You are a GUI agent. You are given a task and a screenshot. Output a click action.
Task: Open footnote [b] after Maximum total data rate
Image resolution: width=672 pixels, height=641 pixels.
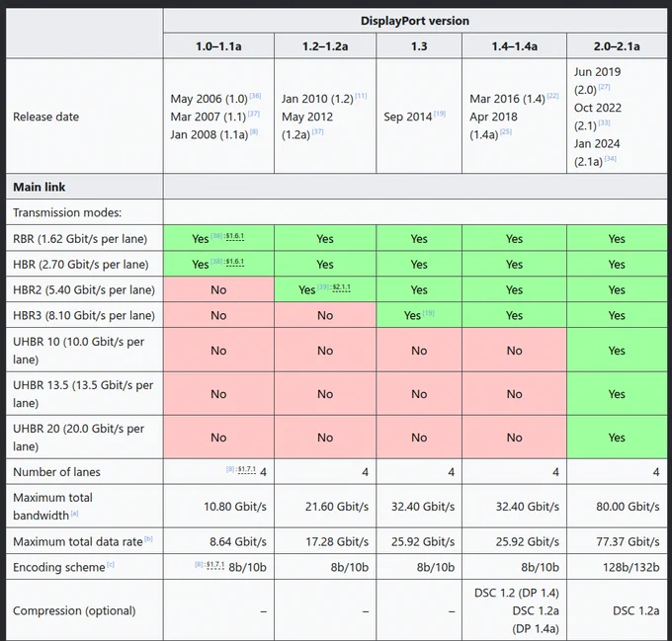click(148, 539)
